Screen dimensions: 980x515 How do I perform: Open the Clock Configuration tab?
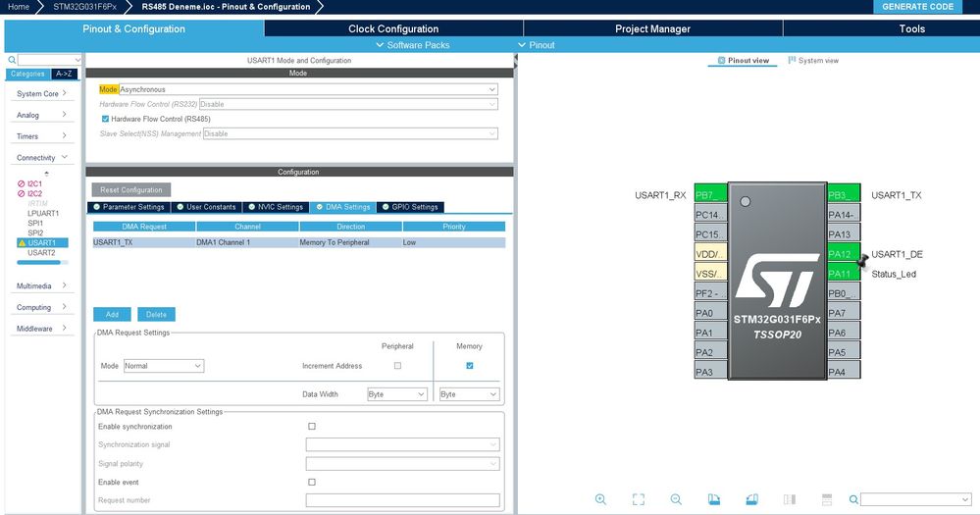(393, 28)
